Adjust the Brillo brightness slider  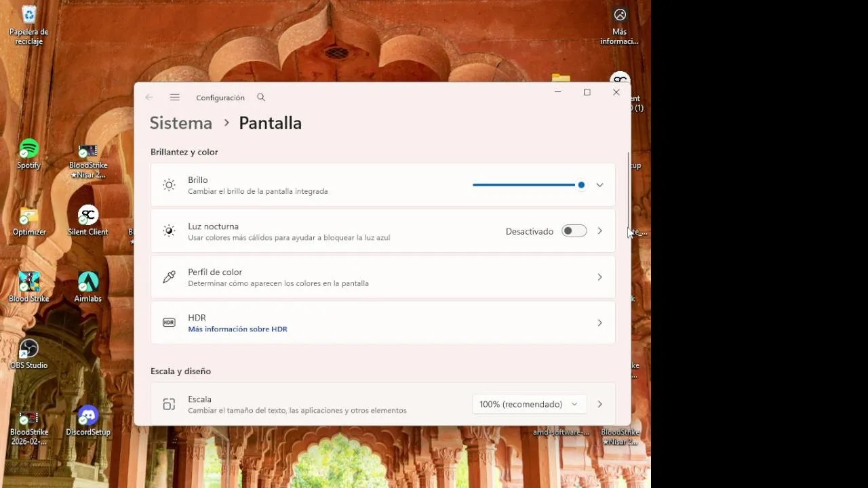(529, 185)
